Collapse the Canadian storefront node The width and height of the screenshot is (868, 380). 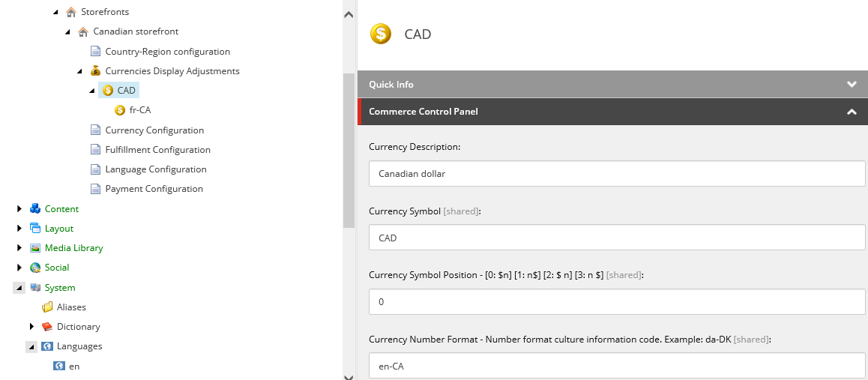[68, 32]
